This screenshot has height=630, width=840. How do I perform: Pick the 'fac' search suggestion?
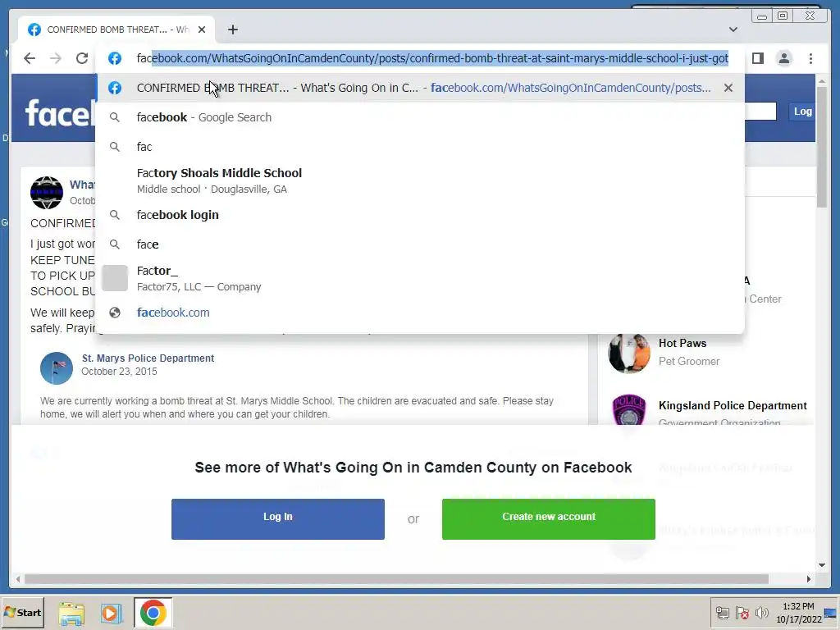coord(420,147)
